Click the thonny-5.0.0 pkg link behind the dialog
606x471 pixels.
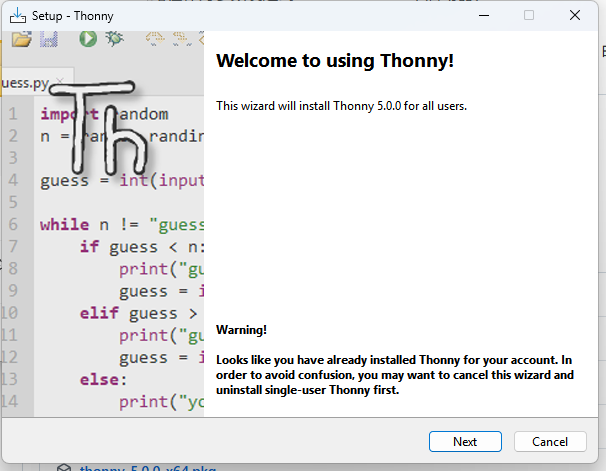tap(148, 468)
